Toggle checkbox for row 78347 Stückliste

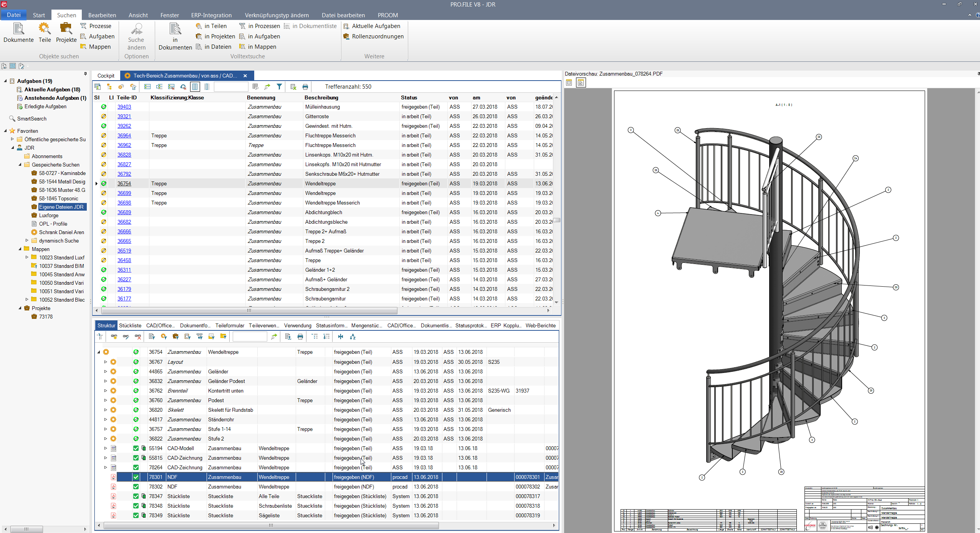point(136,496)
